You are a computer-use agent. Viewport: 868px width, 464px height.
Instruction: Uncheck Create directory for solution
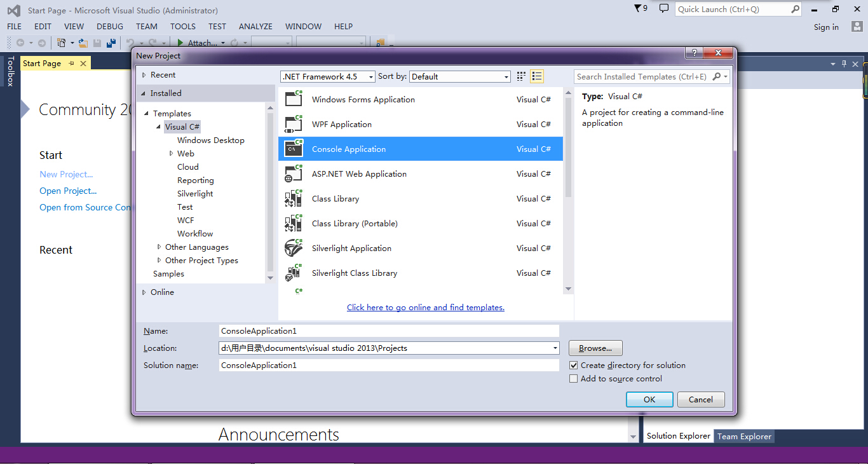[x=574, y=365]
